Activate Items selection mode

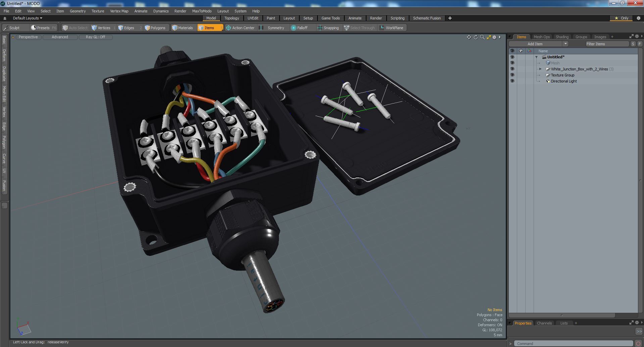[210, 28]
